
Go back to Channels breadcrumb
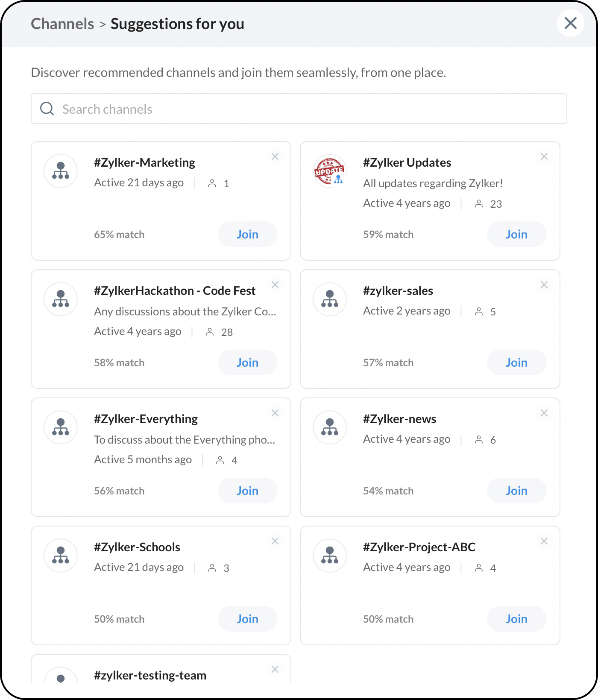tap(62, 24)
